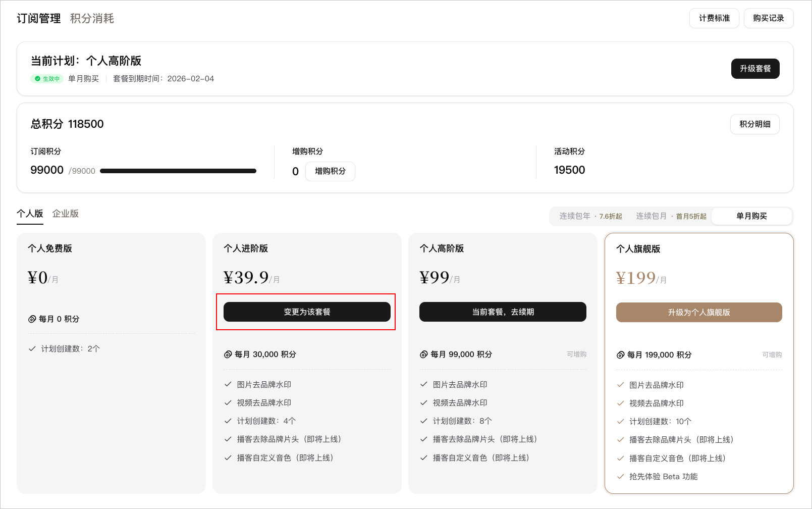The image size is (812, 509).
Task: Click the 个人高阶版 plan card title
Action: [442, 248]
